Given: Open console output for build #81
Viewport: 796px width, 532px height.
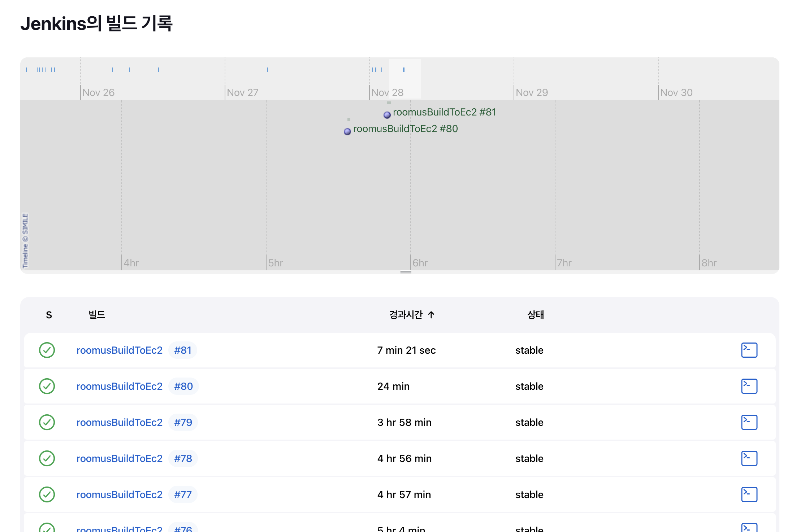Looking at the screenshot, I should tap(749, 350).
